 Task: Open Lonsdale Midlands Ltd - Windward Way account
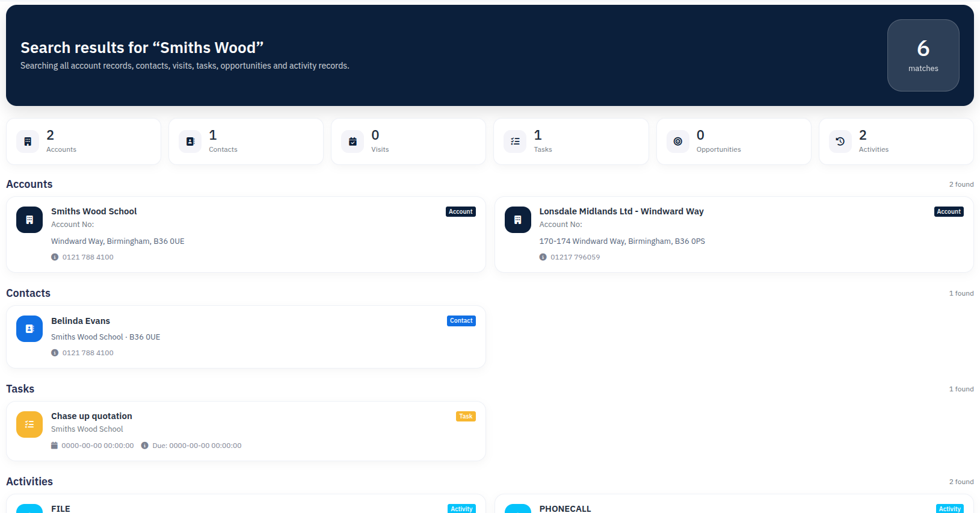click(621, 211)
